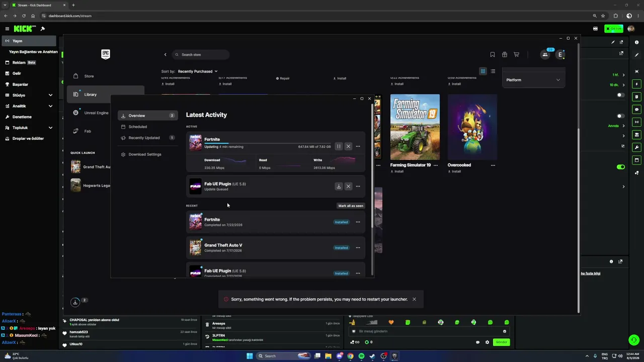Image resolution: width=644 pixels, height=362 pixels.
Task: Open the Store section in Epic launcher
Action: point(106,76)
